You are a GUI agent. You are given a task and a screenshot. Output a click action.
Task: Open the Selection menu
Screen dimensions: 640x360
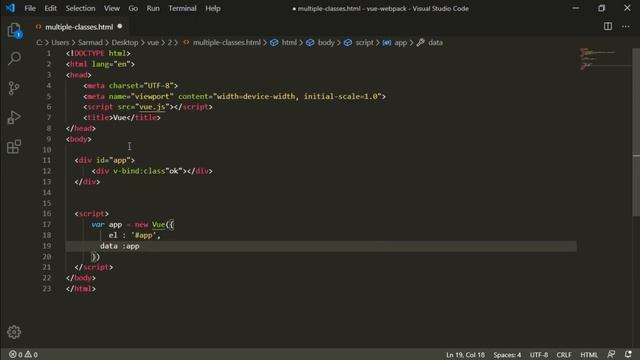click(80, 8)
